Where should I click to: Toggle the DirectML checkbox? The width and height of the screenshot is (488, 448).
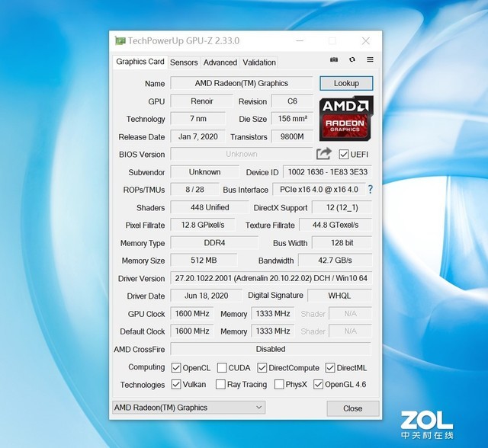click(330, 367)
